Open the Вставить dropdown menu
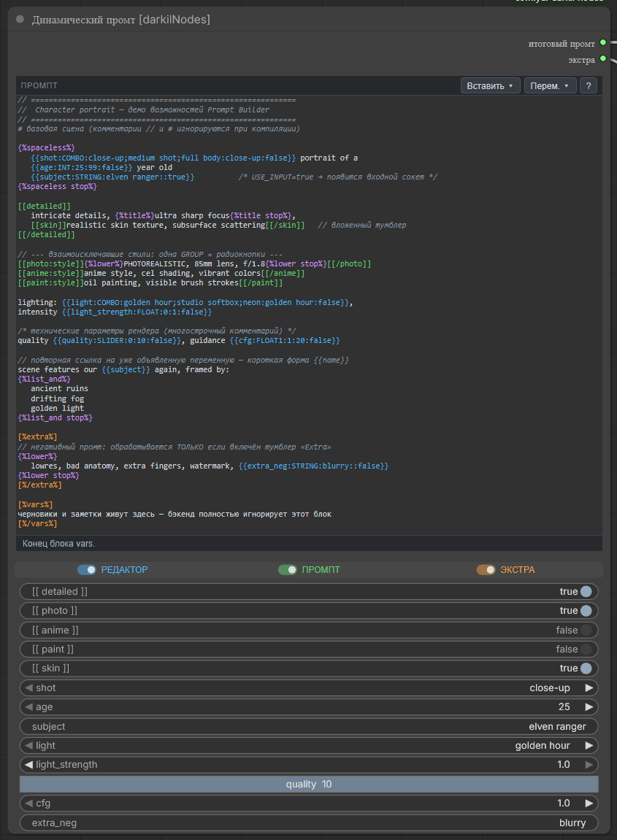617x840 pixels. [490, 85]
